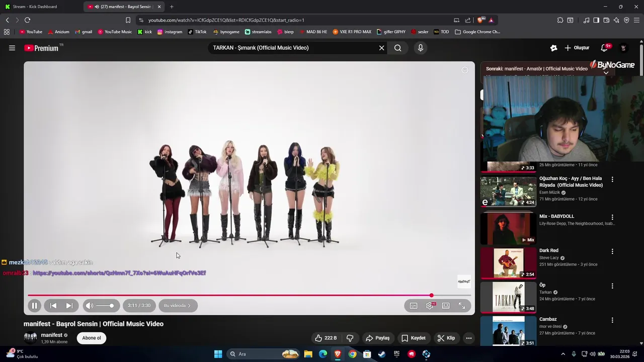This screenshot has width=644, height=362.
Task: Create a clip with Klip button
Action: coord(446,338)
